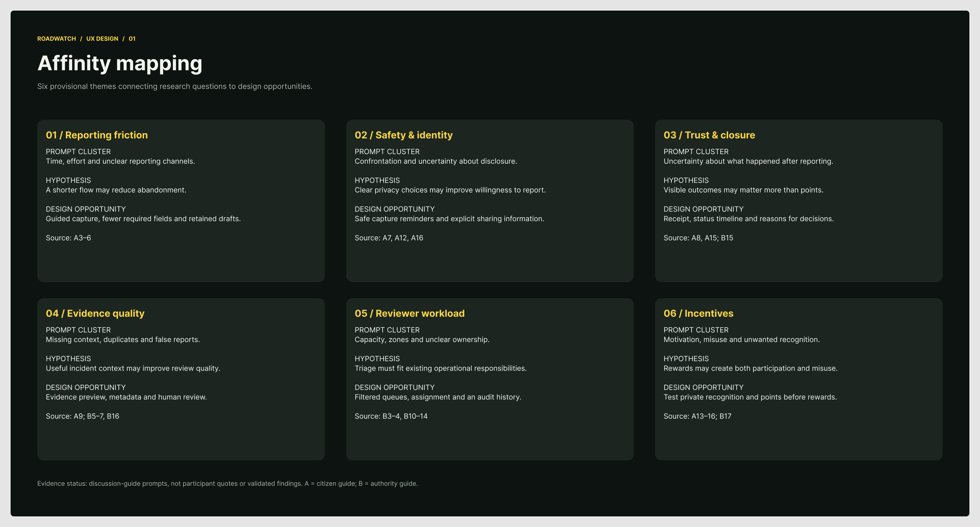
Task: Click 'Clear privacy choices may improve willingness' line
Action: click(450, 190)
